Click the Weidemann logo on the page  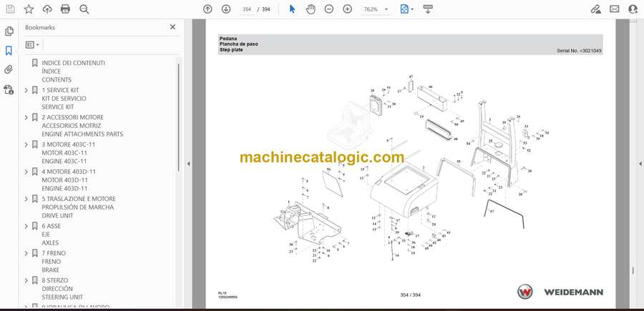pyautogui.click(x=560, y=292)
